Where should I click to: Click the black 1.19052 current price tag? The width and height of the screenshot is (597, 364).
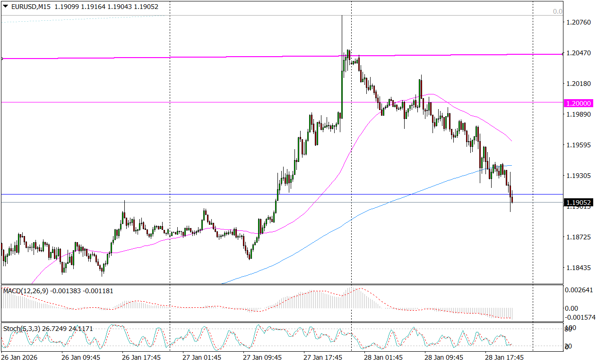[x=579, y=203]
